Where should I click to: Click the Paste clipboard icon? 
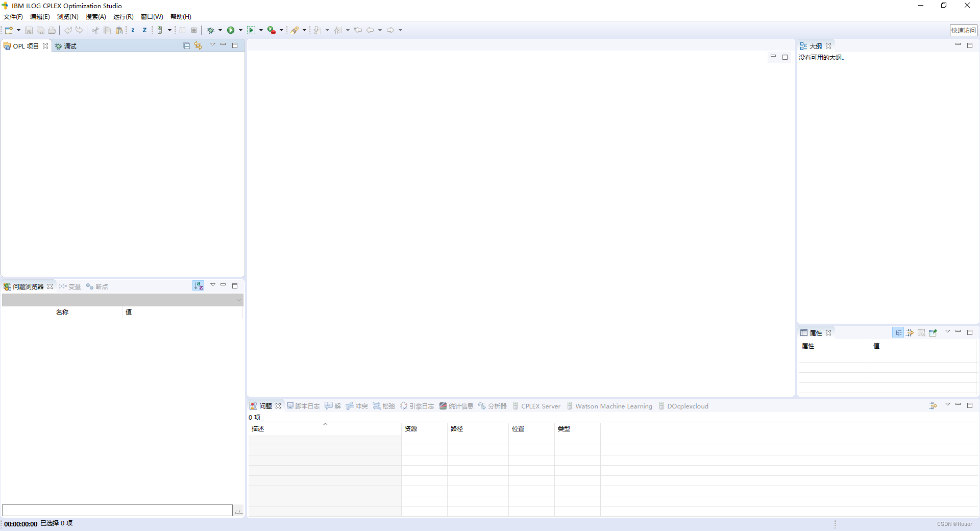click(x=119, y=30)
